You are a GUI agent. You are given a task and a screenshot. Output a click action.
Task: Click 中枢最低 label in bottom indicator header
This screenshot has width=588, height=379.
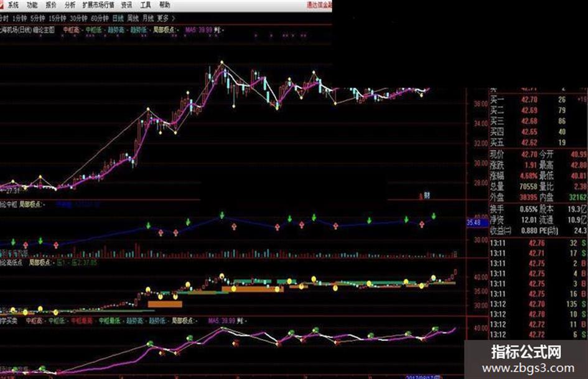[x=110, y=321]
